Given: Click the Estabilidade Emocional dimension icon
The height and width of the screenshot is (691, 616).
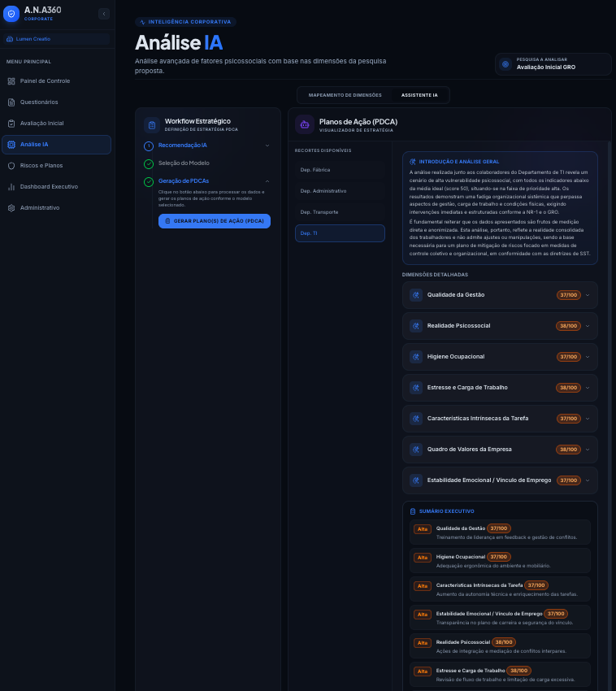Looking at the screenshot, I should coord(416,480).
